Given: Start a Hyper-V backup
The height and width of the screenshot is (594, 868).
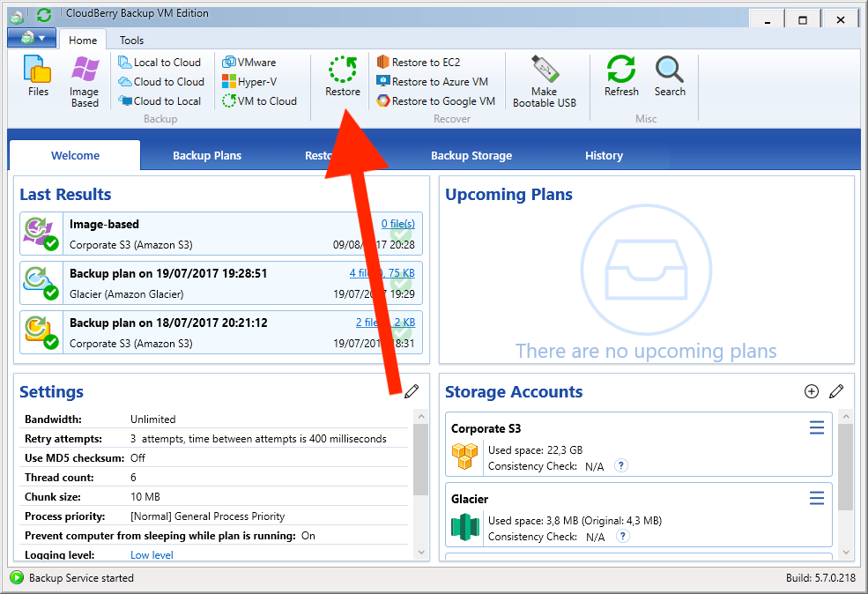Looking at the screenshot, I should pyautogui.click(x=249, y=82).
